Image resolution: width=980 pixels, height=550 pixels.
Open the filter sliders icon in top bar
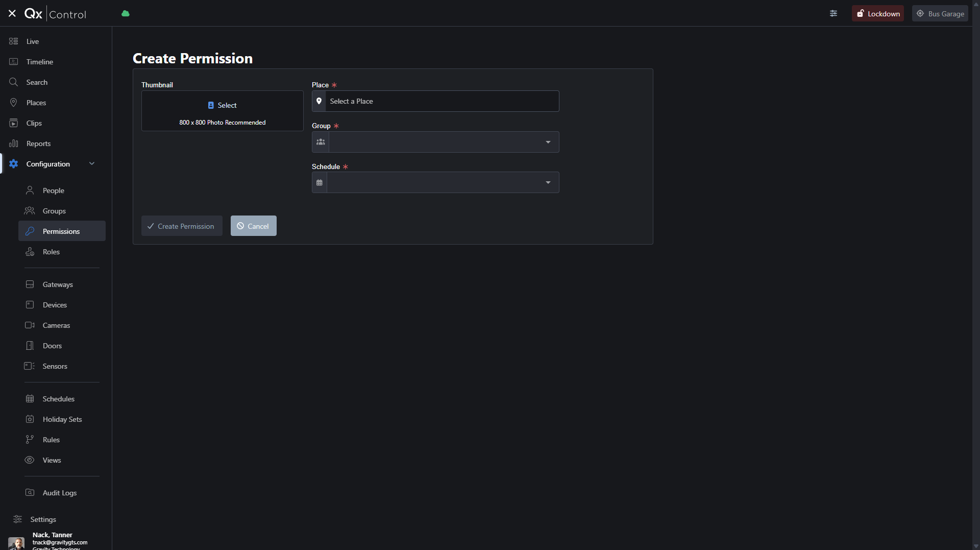click(834, 14)
